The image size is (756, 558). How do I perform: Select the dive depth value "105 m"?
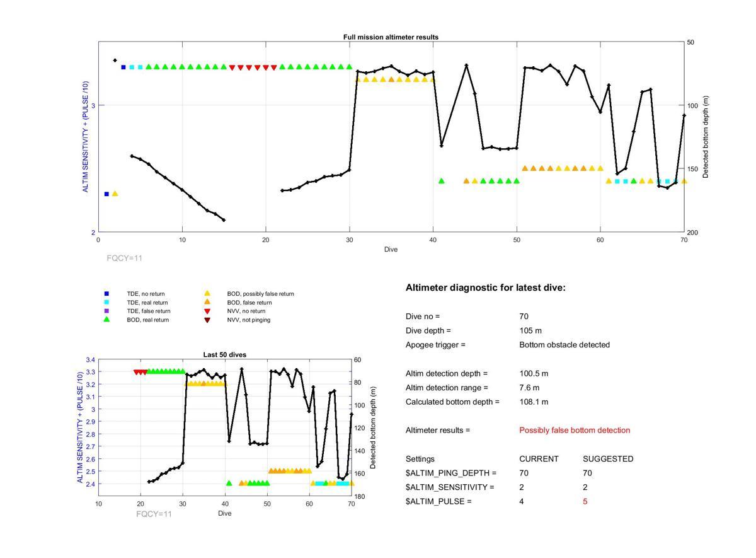coord(530,331)
